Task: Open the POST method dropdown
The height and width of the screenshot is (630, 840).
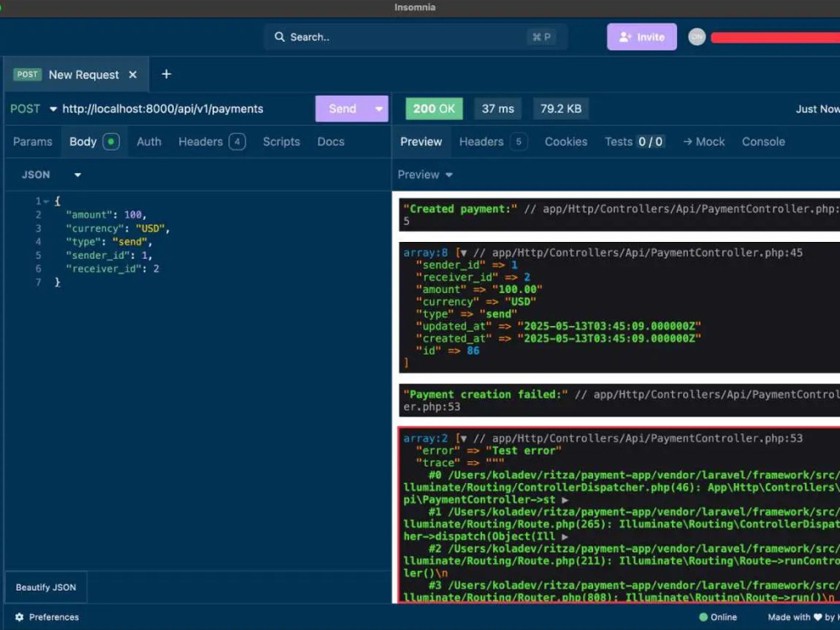Action: click(34, 108)
